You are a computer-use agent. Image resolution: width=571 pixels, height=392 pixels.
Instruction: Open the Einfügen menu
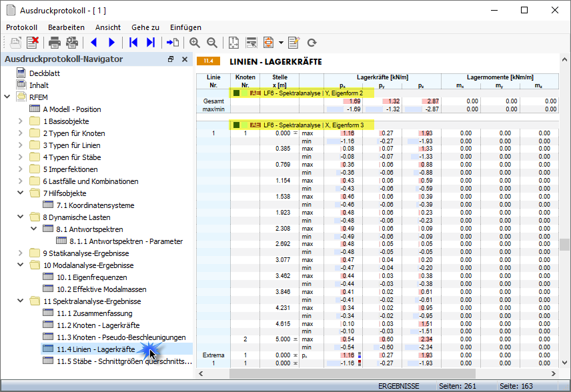185,27
